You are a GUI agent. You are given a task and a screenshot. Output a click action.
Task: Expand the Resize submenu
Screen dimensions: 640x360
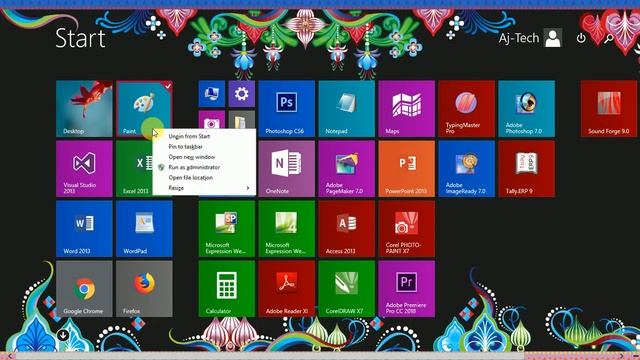(x=204, y=188)
